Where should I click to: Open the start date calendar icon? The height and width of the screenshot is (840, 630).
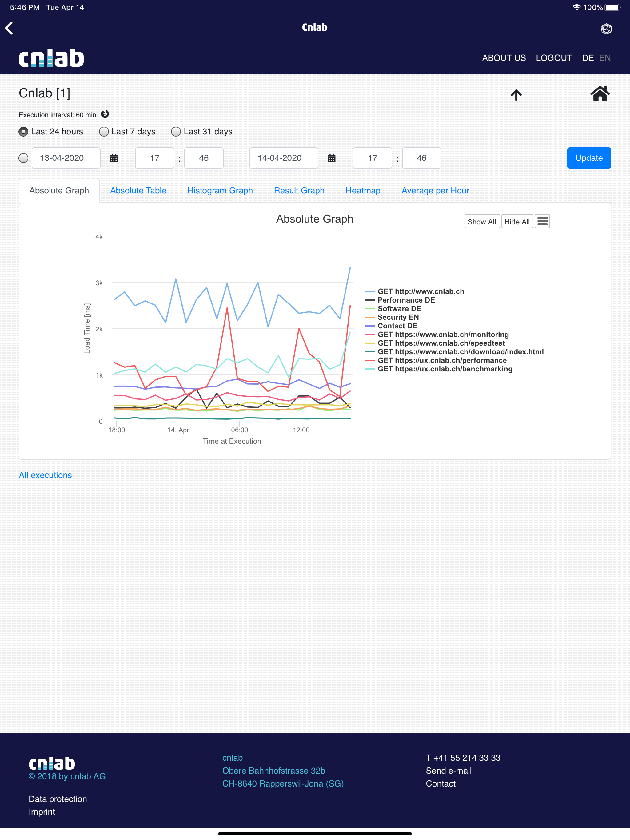(114, 158)
